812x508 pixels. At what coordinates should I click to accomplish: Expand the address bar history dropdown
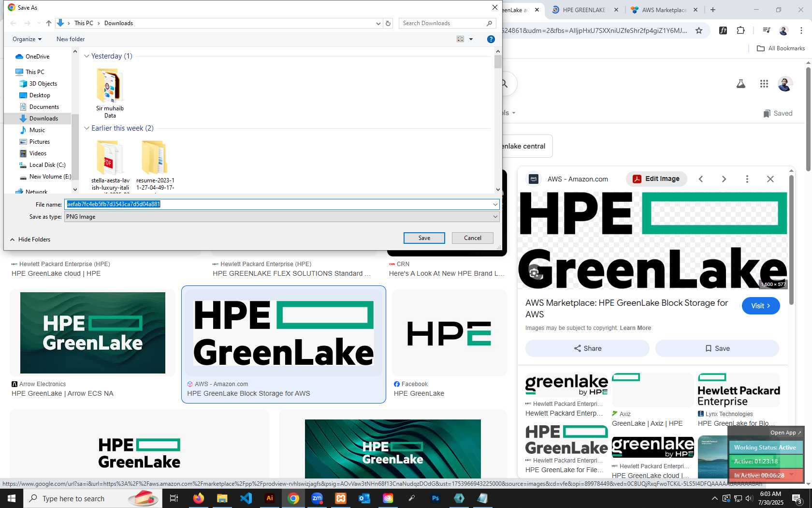(378, 23)
